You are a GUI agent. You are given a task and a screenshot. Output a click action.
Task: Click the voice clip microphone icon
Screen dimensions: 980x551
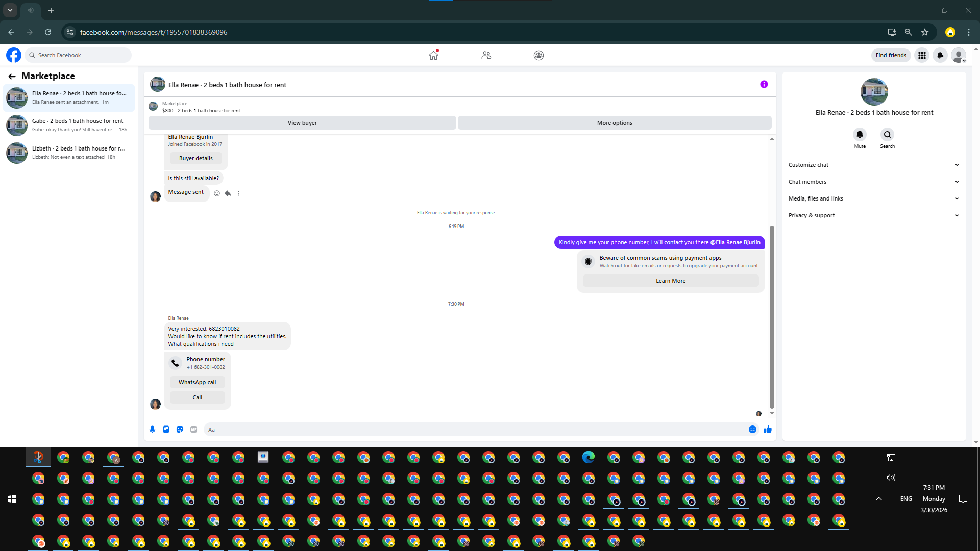[152, 430]
